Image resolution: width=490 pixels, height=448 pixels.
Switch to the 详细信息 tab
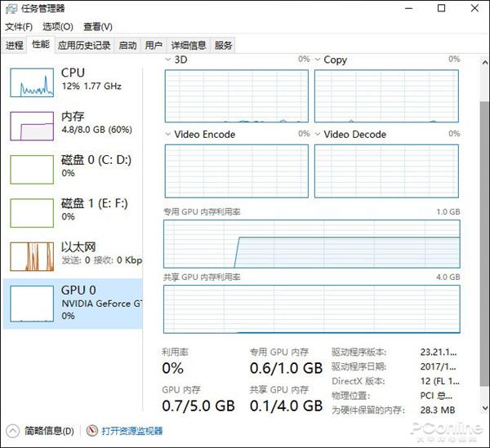(189, 46)
